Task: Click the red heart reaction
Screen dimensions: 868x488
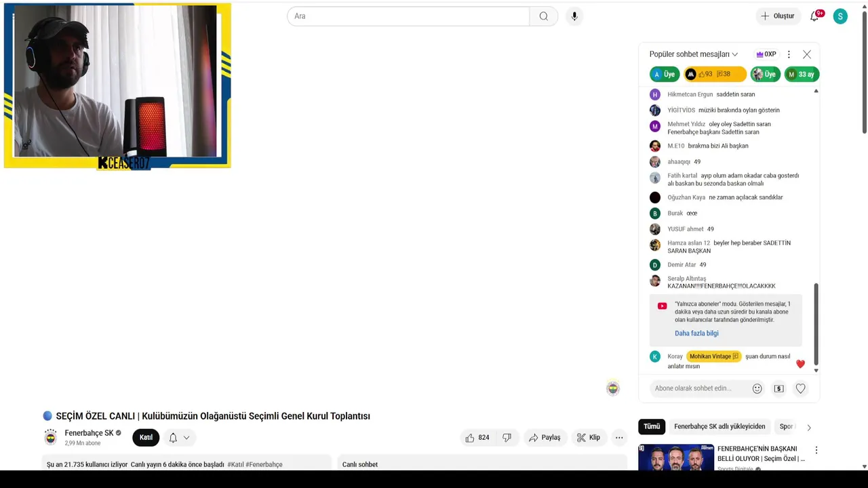Action: [x=800, y=364]
